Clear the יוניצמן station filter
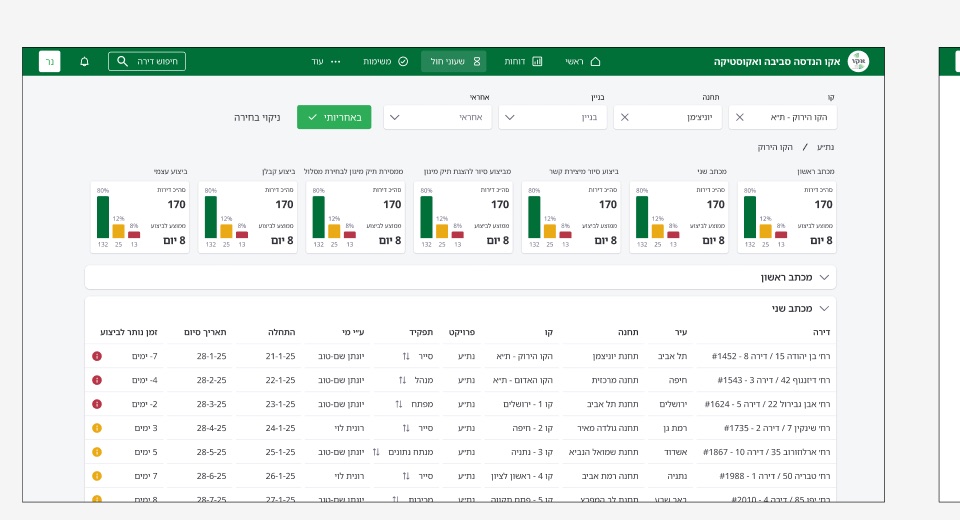 624,117
